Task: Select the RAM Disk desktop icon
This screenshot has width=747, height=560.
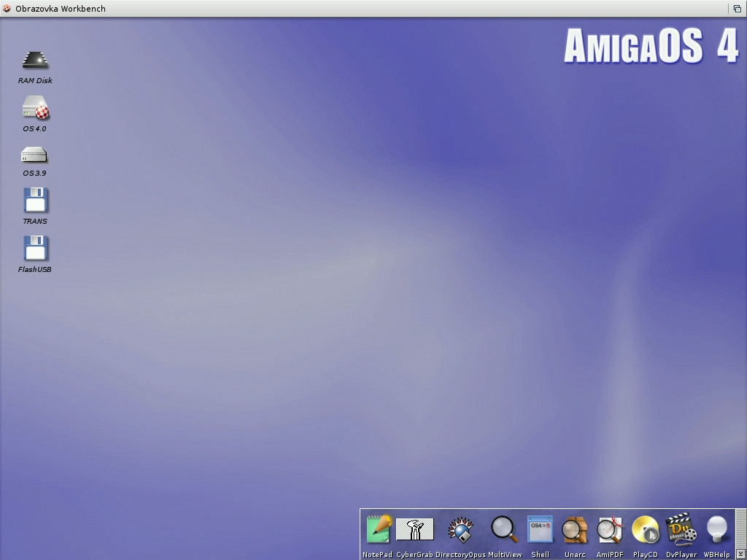Action: [35, 61]
